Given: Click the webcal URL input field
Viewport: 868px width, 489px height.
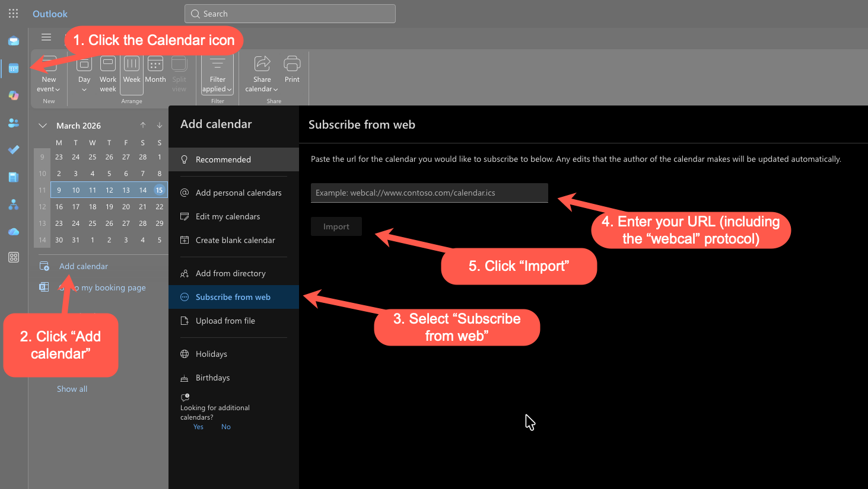Looking at the screenshot, I should click(x=428, y=193).
